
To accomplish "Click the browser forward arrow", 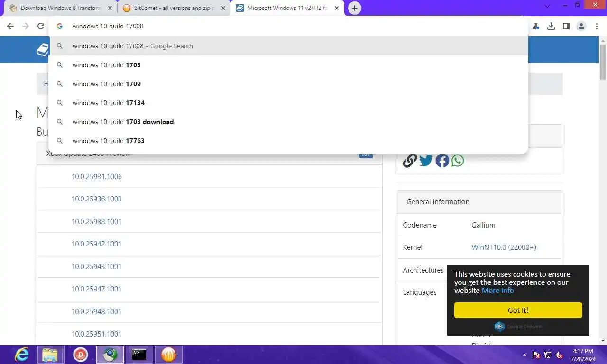I will pyautogui.click(x=26, y=26).
